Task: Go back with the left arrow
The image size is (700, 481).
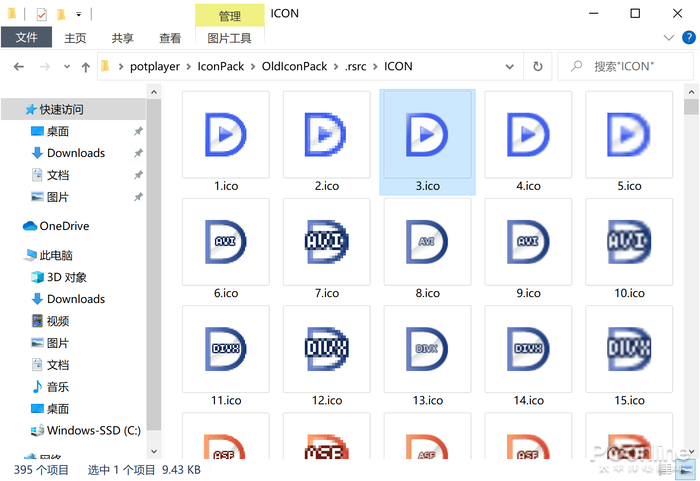Action: point(19,67)
